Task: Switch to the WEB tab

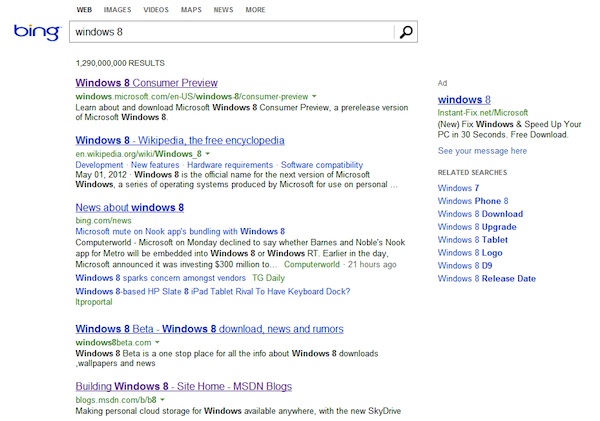Action: (84, 10)
